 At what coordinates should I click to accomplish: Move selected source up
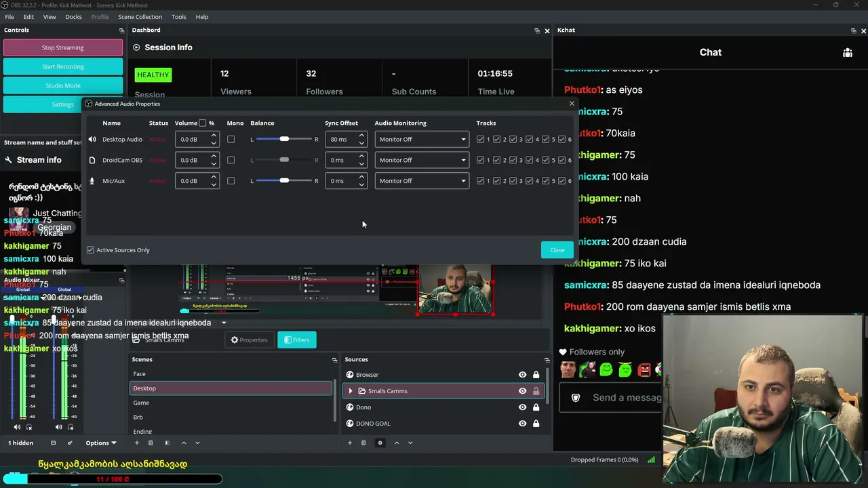click(x=396, y=443)
